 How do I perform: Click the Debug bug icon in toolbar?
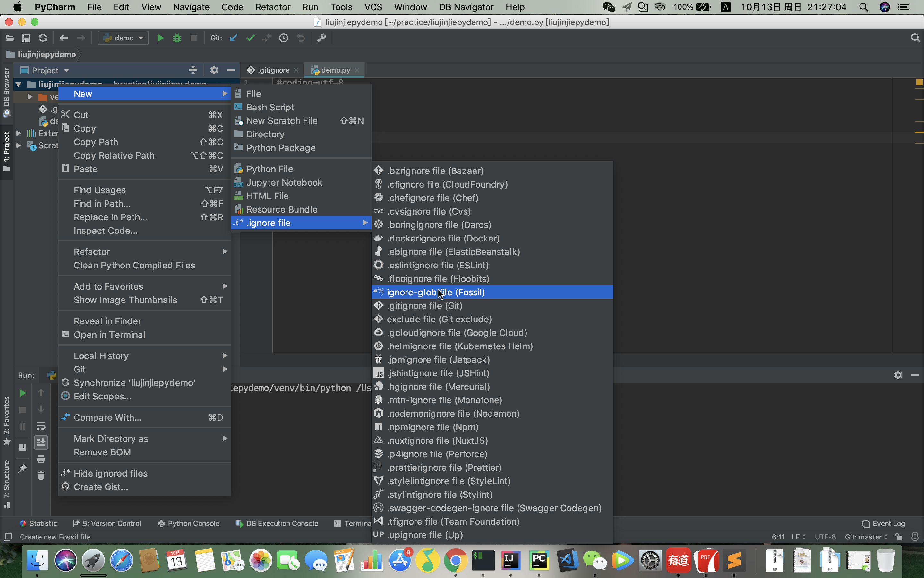pyautogui.click(x=177, y=38)
